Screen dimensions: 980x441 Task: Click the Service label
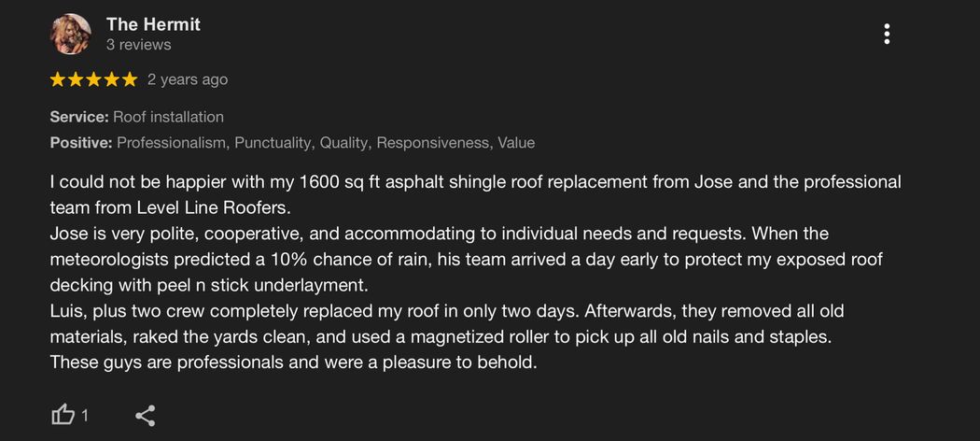click(x=79, y=117)
